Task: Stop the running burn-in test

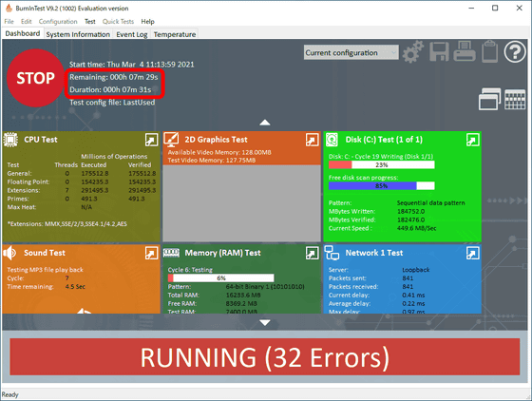Action: tap(35, 78)
